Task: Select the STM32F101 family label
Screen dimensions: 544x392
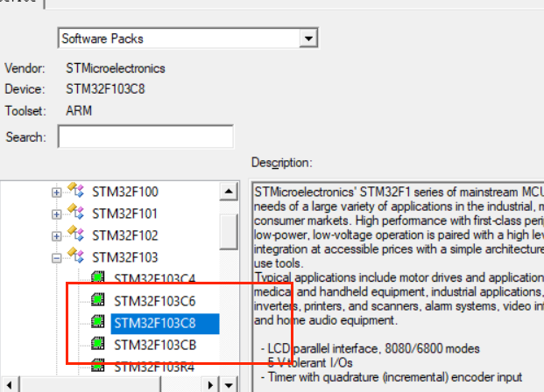Action: tap(124, 213)
